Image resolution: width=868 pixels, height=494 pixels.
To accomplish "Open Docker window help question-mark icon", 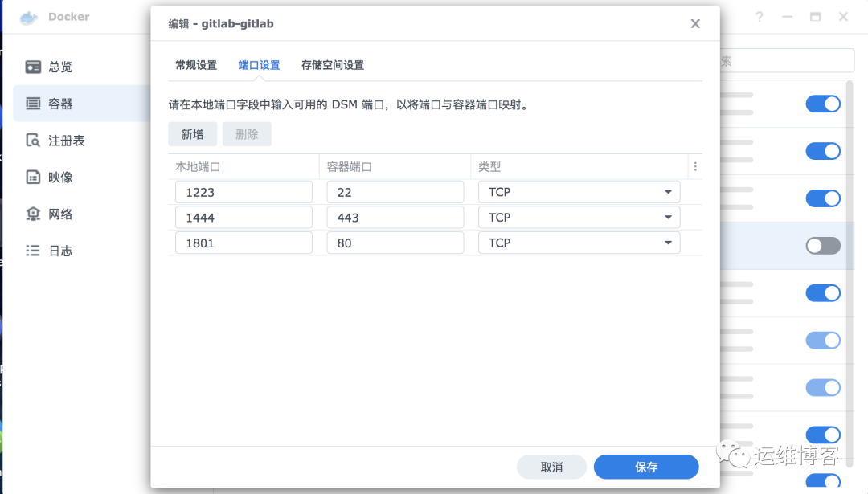I will [x=759, y=17].
